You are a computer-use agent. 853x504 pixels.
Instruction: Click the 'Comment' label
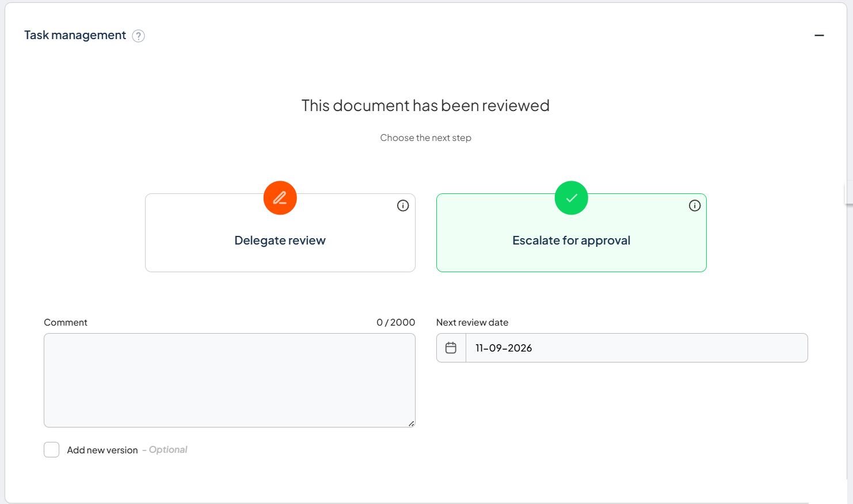(66, 323)
